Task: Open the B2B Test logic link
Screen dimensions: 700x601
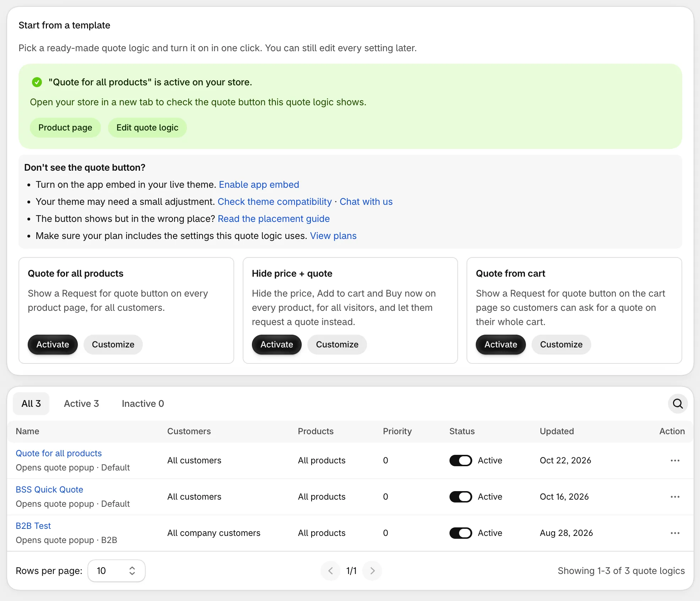Action: (x=33, y=526)
